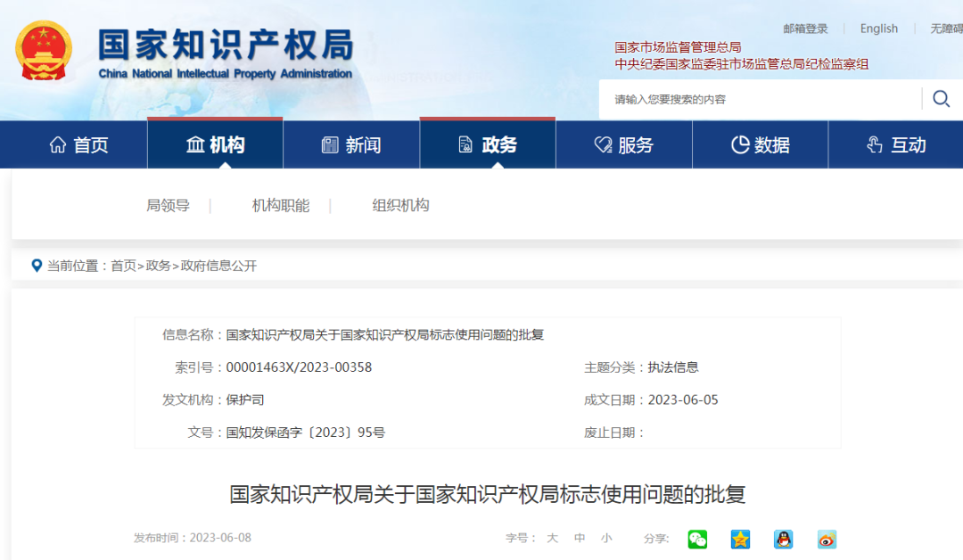Open the 中央纪委国家监委驻市场监管总局纪检监察组 link
Viewport: 963px width, 560px height.
click(741, 64)
